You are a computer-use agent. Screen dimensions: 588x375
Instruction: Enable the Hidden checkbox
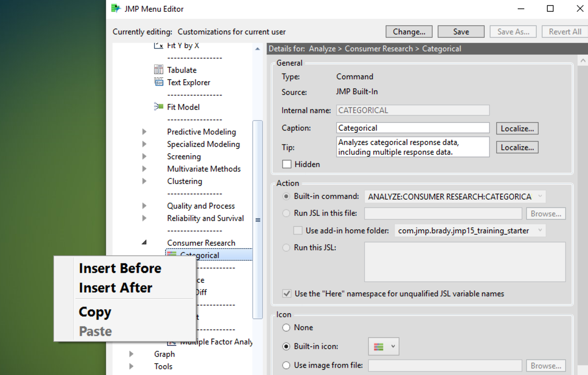coord(287,164)
